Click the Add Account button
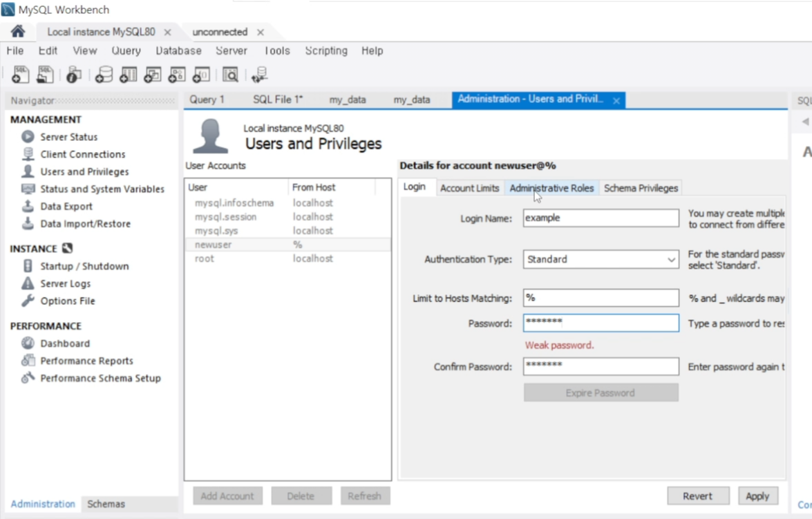Viewport: 812px width, 519px height. click(x=227, y=496)
